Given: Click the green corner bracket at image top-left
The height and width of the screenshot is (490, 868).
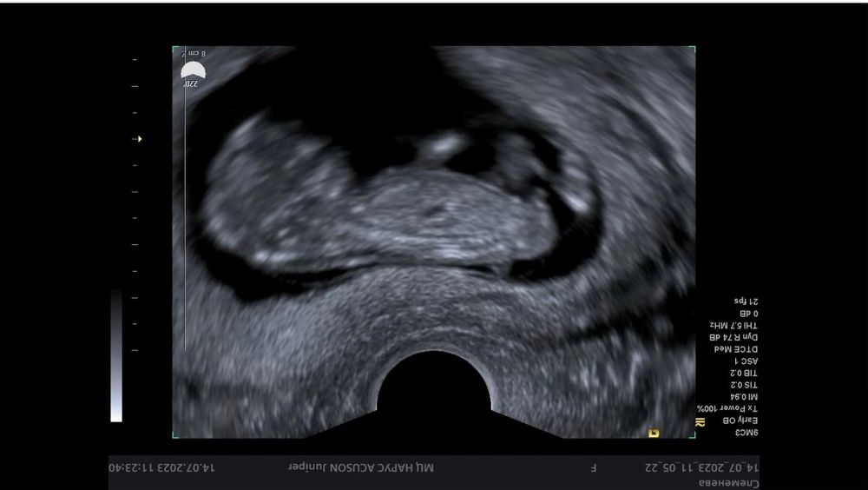Looking at the screenshot, I should 175,50.
